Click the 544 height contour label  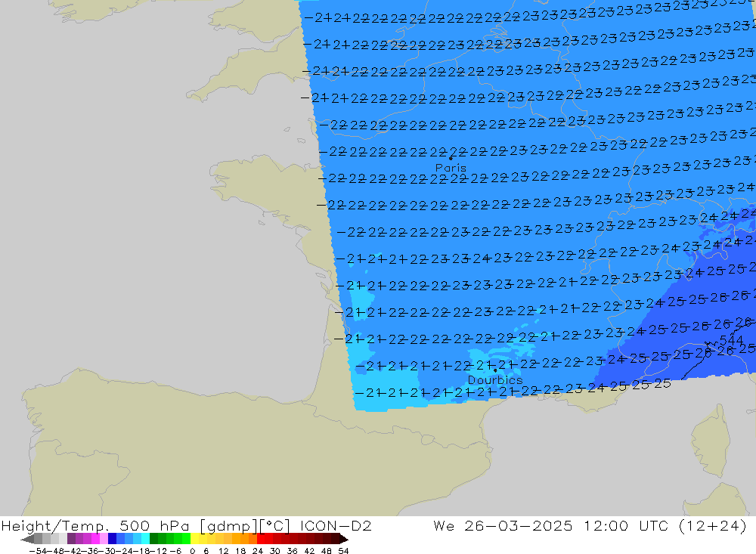pos(731,340)
